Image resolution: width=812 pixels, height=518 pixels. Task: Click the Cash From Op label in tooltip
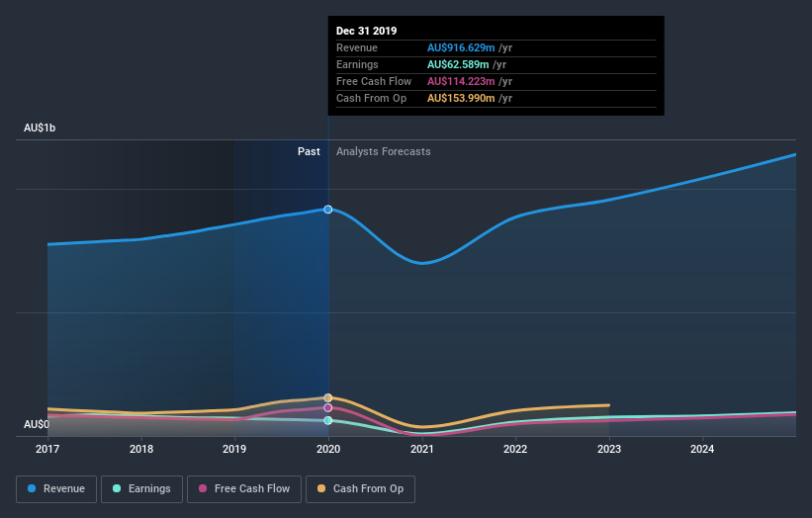[371, 98]
